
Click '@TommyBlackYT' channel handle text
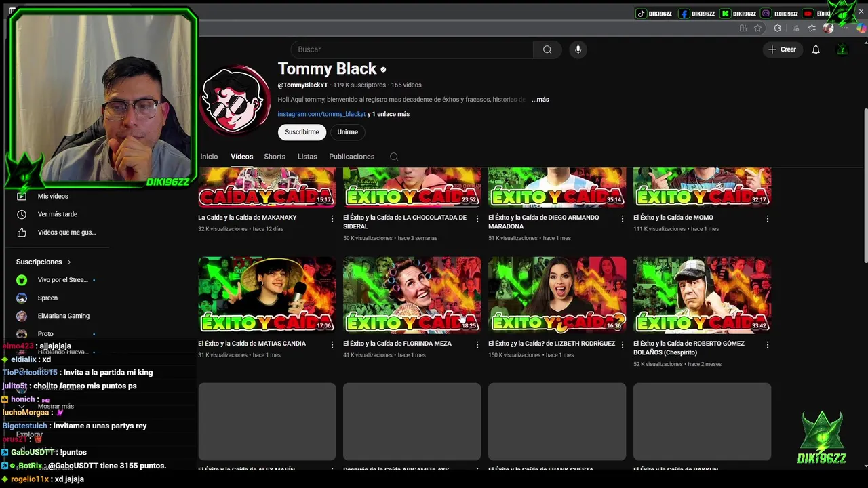tap(302, 85)
